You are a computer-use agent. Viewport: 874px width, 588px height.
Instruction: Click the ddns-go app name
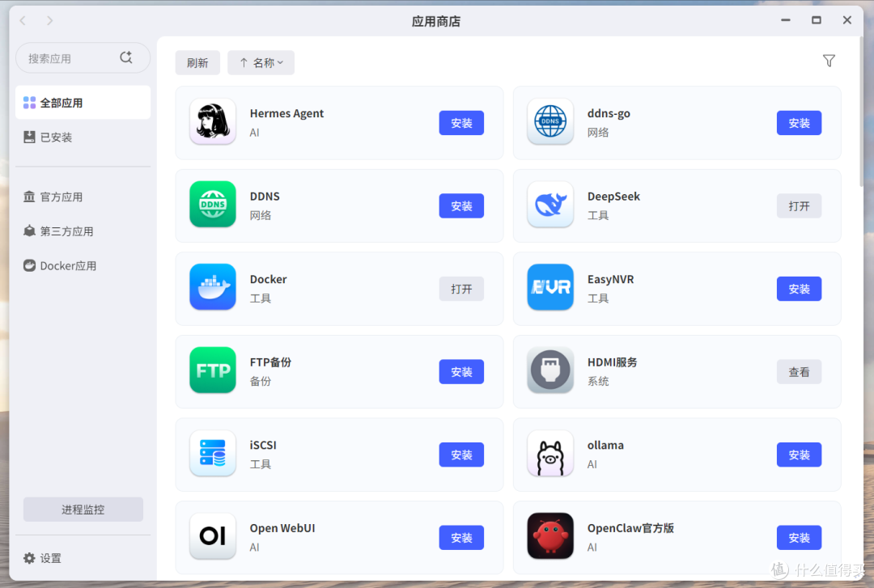pos(609,113)
